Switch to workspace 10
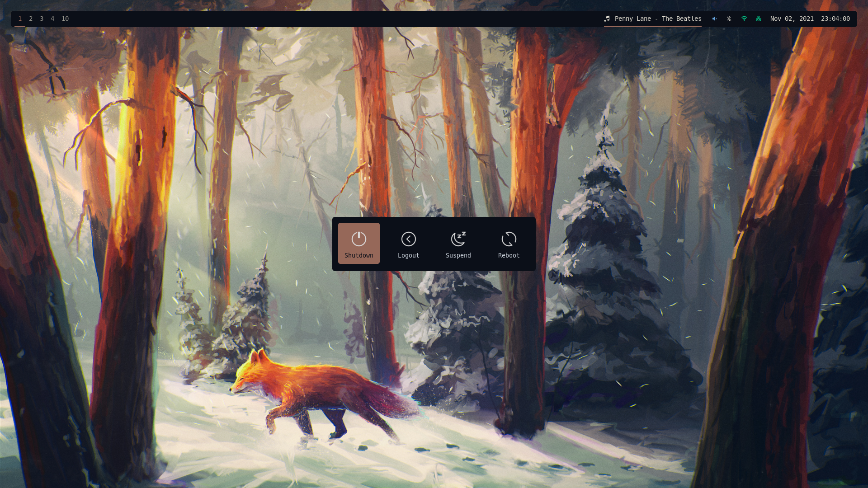Viewport: 868px width, 488px height. 65,19
